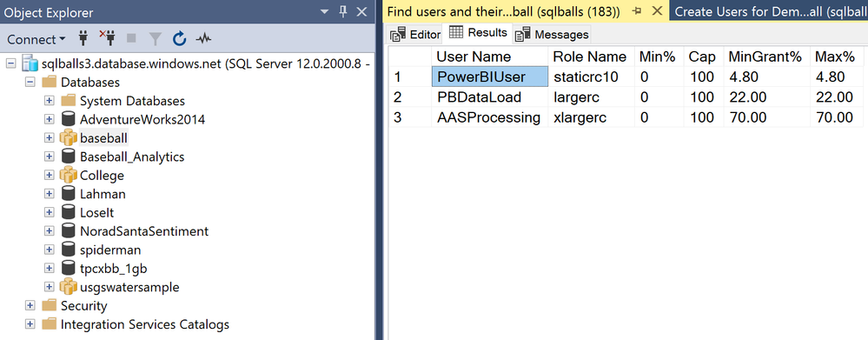Click the Role Name column header
The image size is (868, 340).
[591, 57]
